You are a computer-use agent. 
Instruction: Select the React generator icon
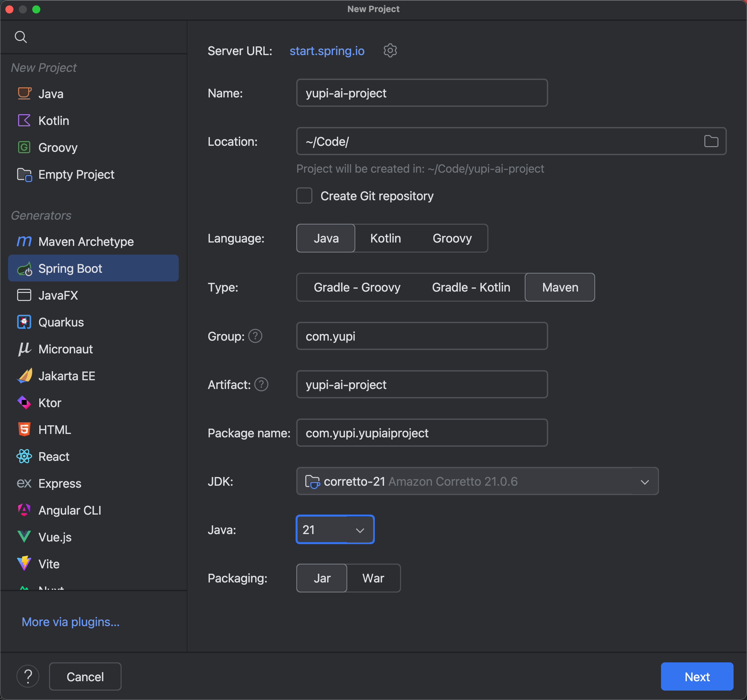24,456
